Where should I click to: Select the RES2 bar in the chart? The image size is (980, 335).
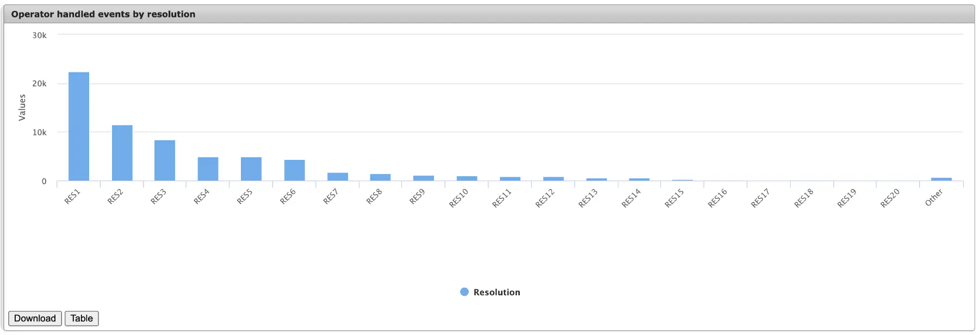[x=122, y=153]
